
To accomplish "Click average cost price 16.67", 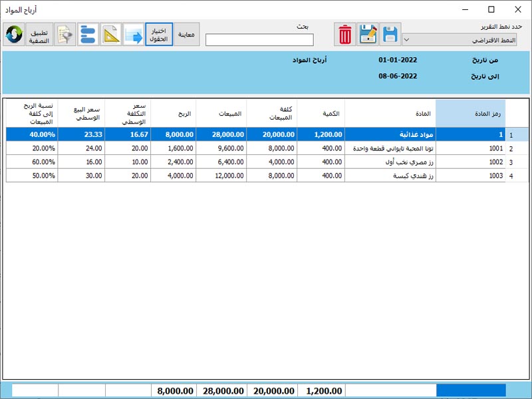I will point(128,135).
